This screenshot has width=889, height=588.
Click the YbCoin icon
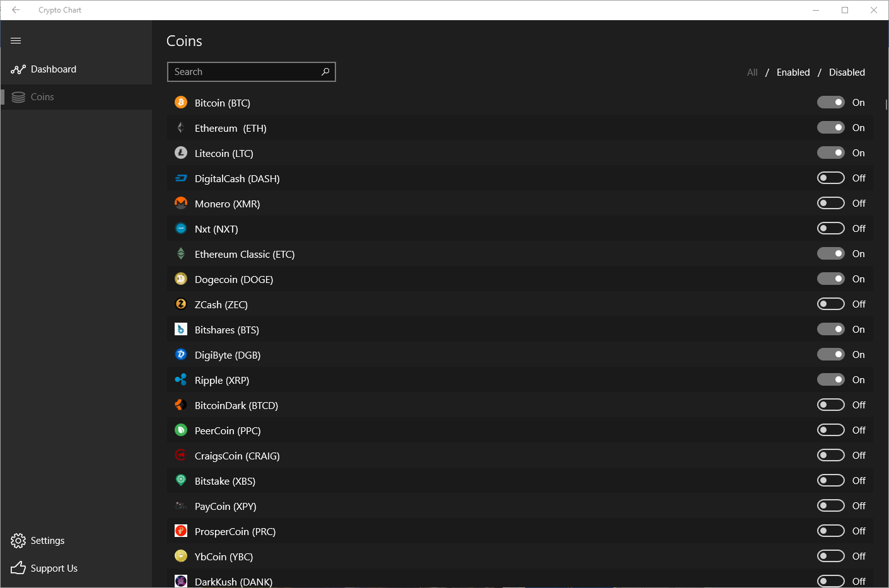point(181,556)
